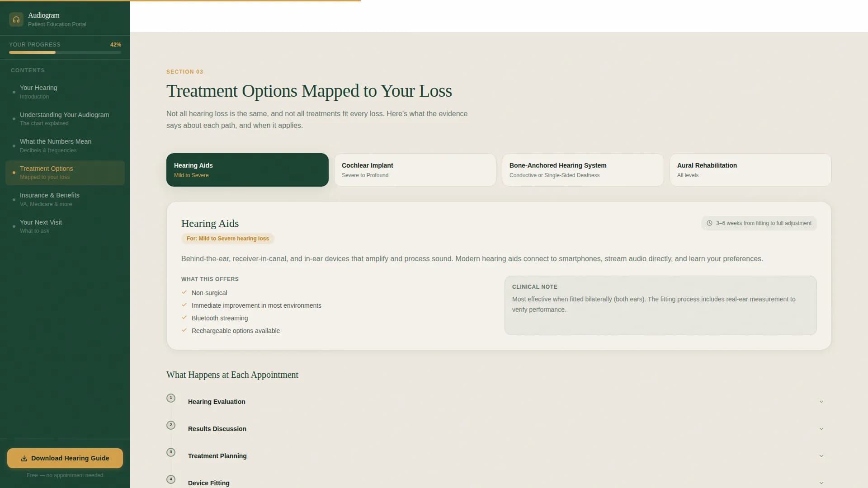Click step 2 circle for Results Discussion
The image size is (868, 488).
coord(171,425)
